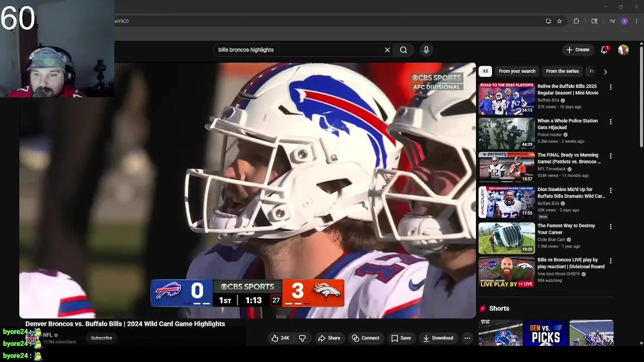Open 'how bout those CHIEFS' channel link

(x=558, y=274)
